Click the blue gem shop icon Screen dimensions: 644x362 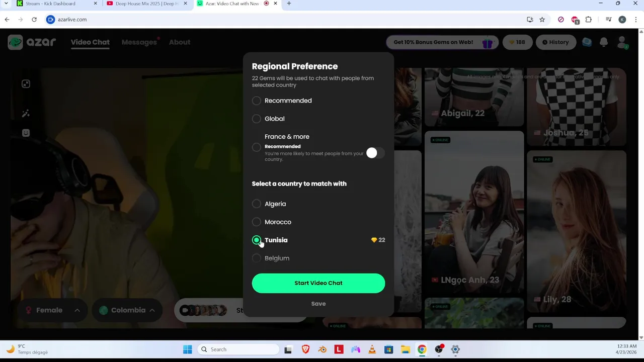[587, 42]
